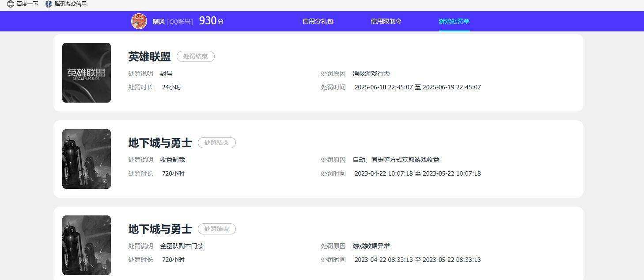The width and height of the screenshot is (644, 280).
Task: Open the 英雄联盟 game thumbnail
Action: point(87,73)
